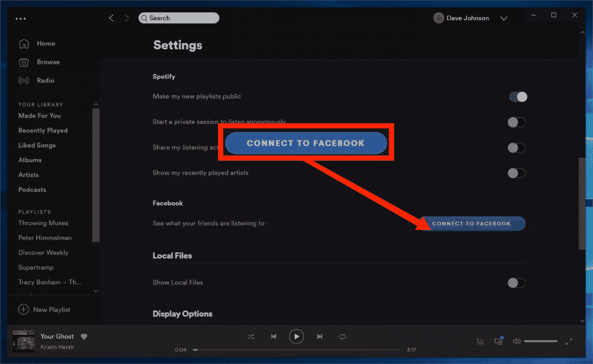Open the Discover Weekly playlist
The image size is (593, 364).
[x=44, y=253]
